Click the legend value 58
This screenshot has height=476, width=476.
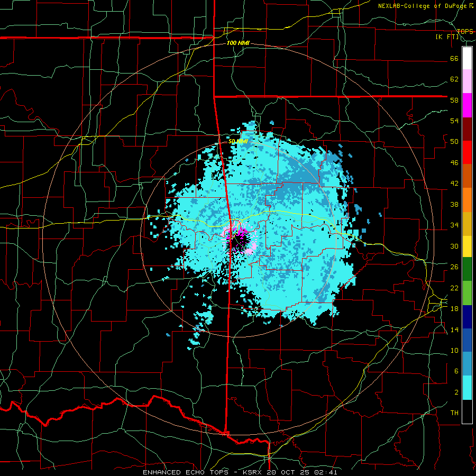point(454,100)
